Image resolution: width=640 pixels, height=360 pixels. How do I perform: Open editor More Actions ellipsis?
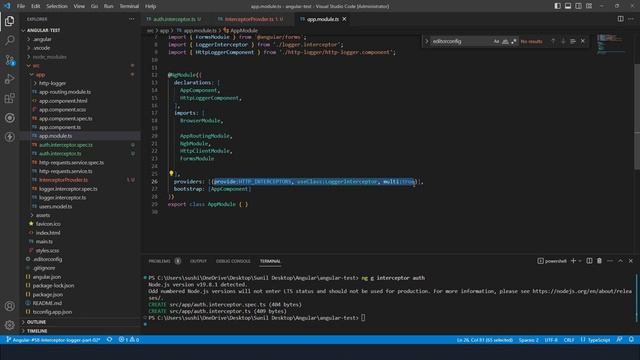(x=631, y=19)
